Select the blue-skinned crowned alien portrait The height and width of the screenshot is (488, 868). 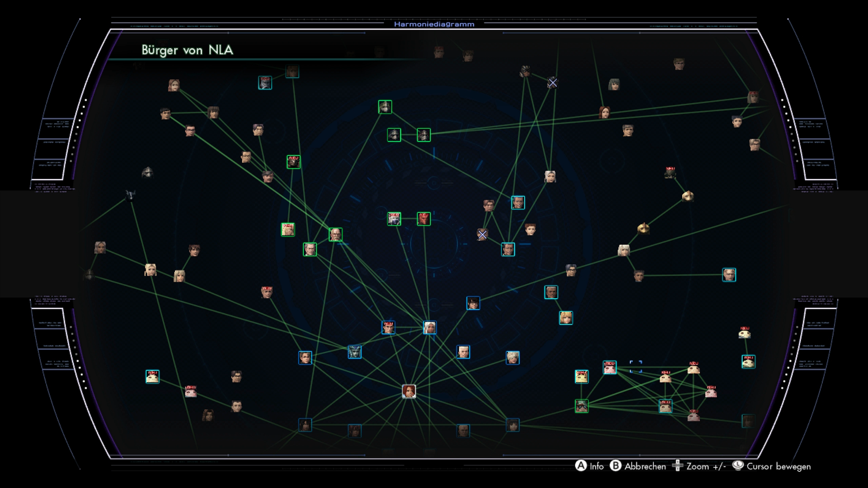tap(354, 352)
